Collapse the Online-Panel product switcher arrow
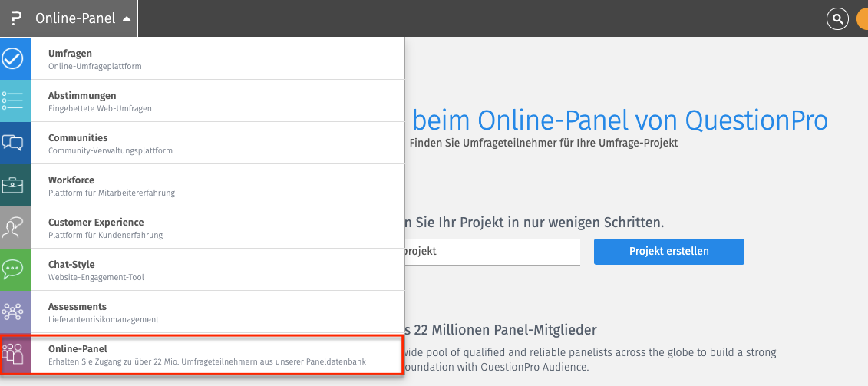Viewport: 868px width, 386px height. tap(127, 18)
